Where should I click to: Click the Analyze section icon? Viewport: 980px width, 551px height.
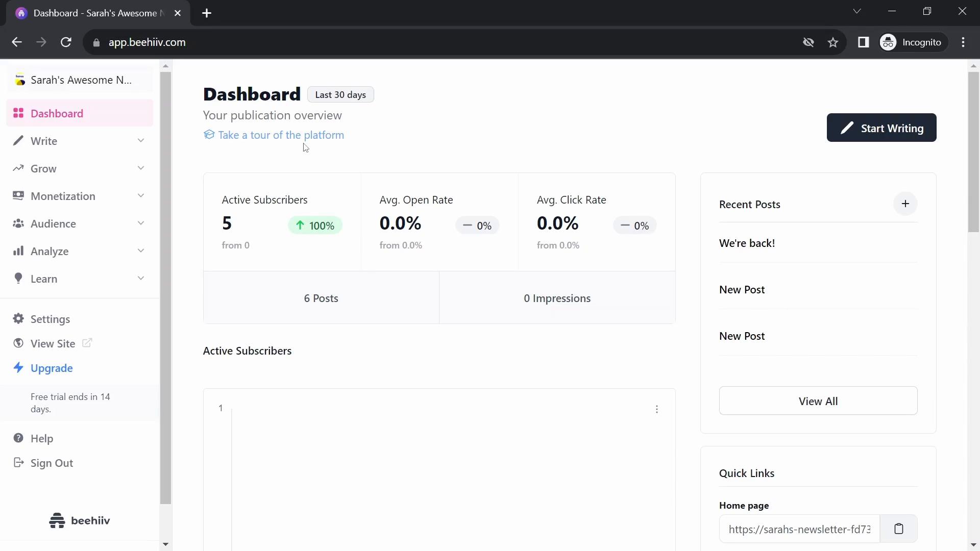[x=18, y=251]
